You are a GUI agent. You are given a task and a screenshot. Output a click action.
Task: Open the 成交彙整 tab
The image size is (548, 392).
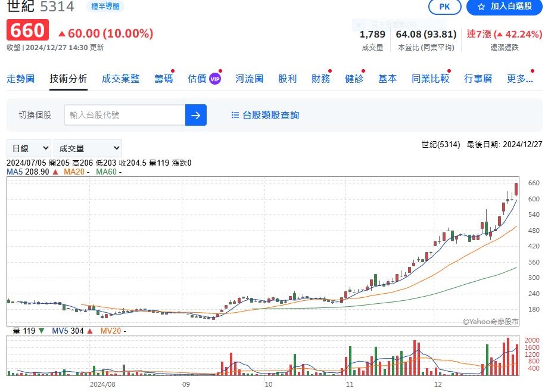[x=120, y=79]
